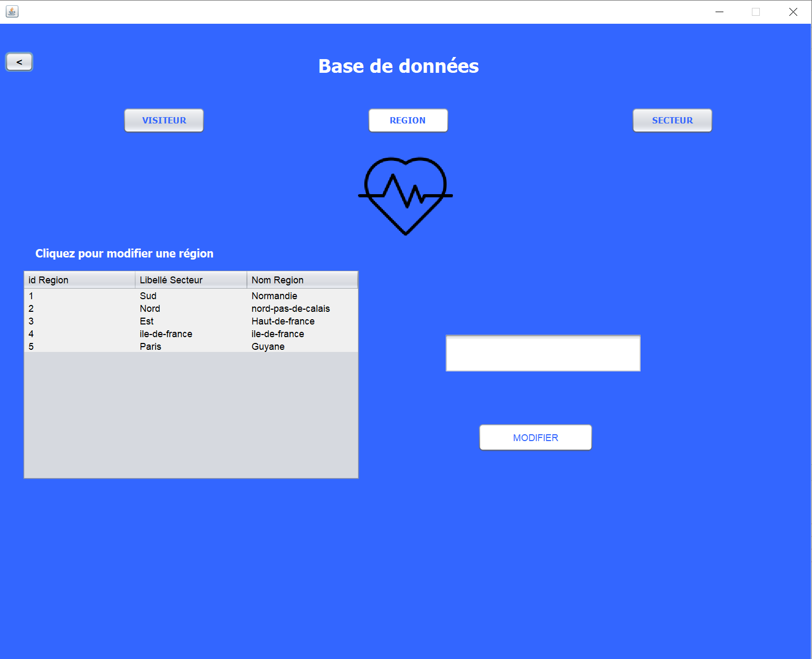Focus the region name text field
The height and width of the screenshot is (659, 812).
(x=543, y=353)
